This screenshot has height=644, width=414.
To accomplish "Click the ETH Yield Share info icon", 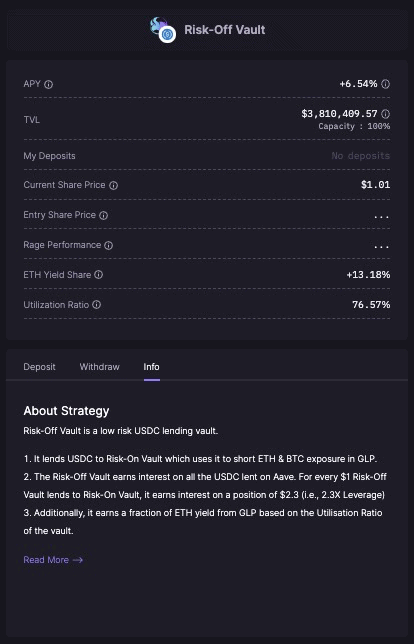I will (x=99, y=275).
